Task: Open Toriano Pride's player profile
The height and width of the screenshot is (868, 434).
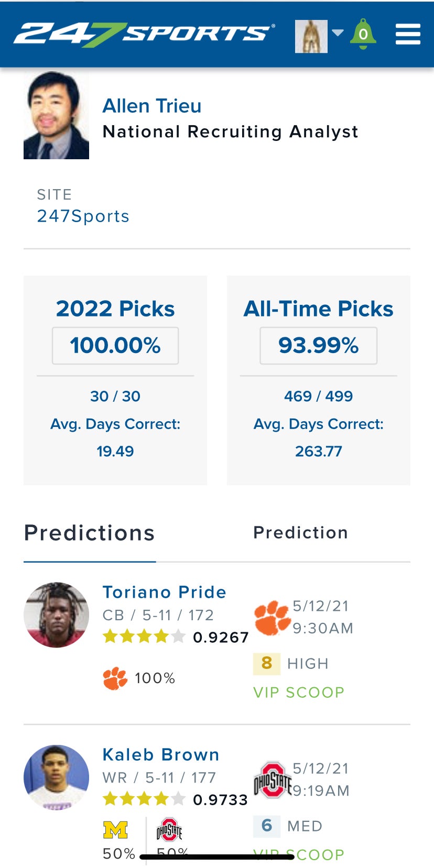Action: coord(164,592)
